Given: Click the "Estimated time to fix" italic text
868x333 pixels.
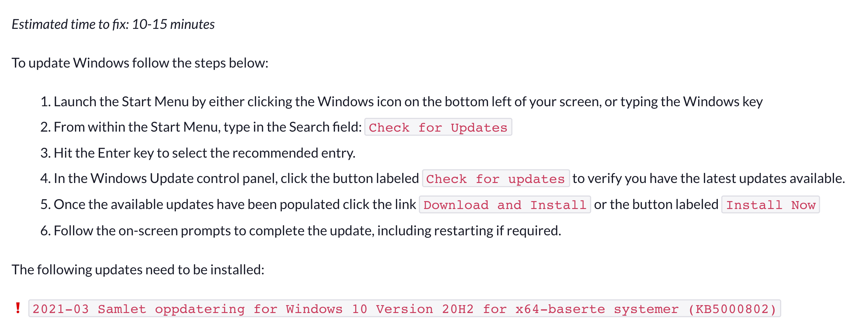Looking at the screenshot, I should tap(71, 24).
